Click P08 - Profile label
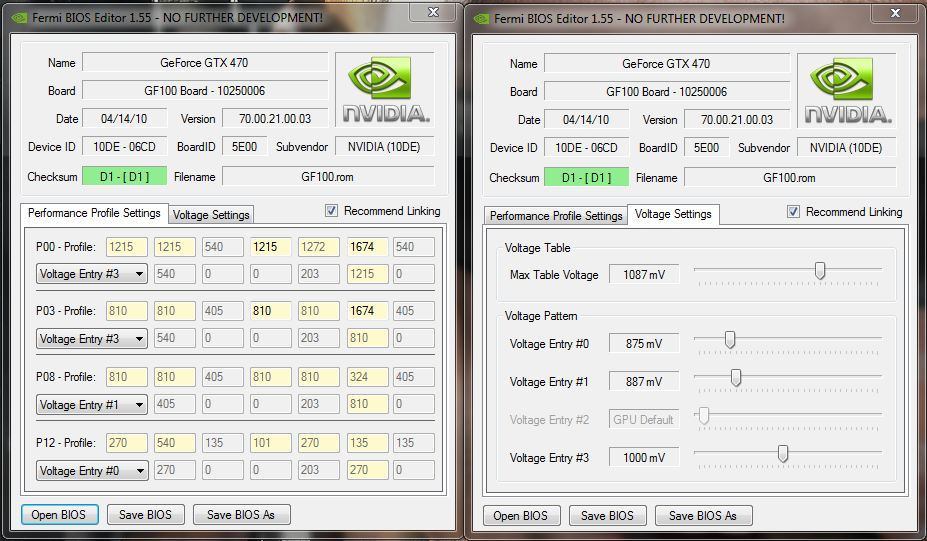927x541 pixels. click(x=66, y=377)
